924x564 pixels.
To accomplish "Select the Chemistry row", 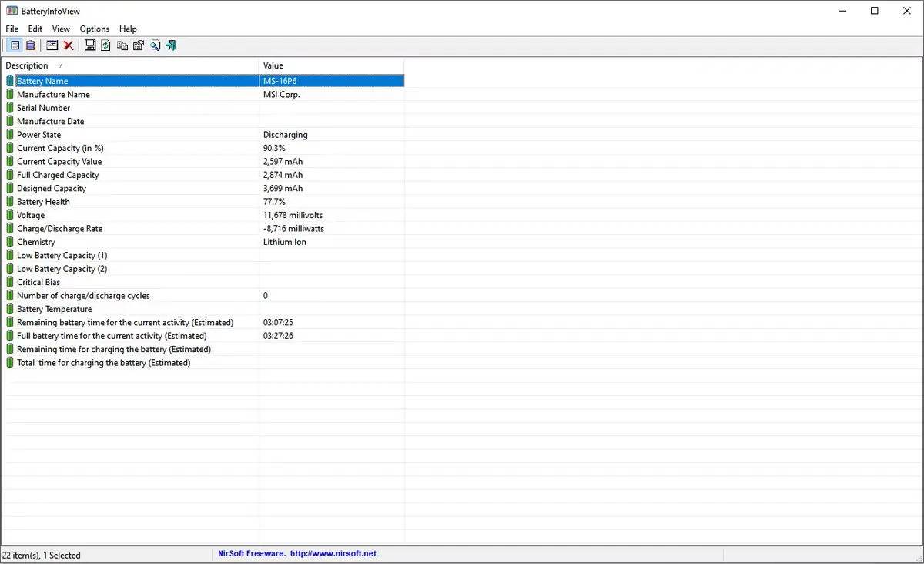I will point(203,242).
